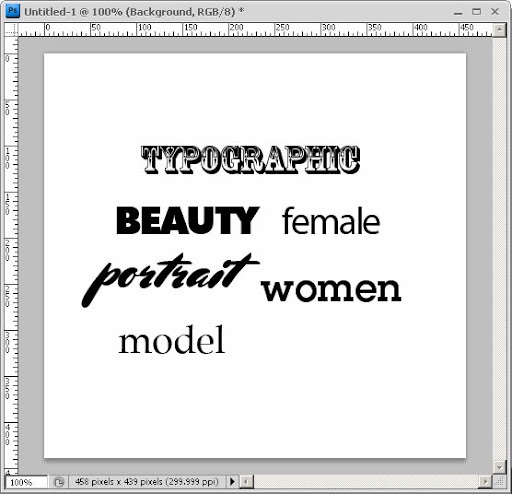This screenshot has height=494, width=512.
Task: Click the word women on canvas
Action: [331, 289]
